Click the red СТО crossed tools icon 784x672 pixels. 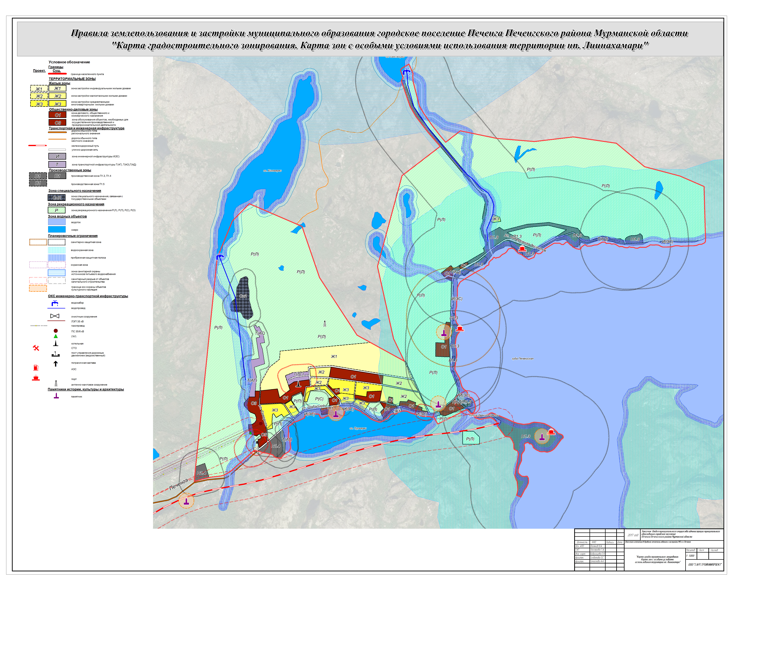(x=36, y=348)
